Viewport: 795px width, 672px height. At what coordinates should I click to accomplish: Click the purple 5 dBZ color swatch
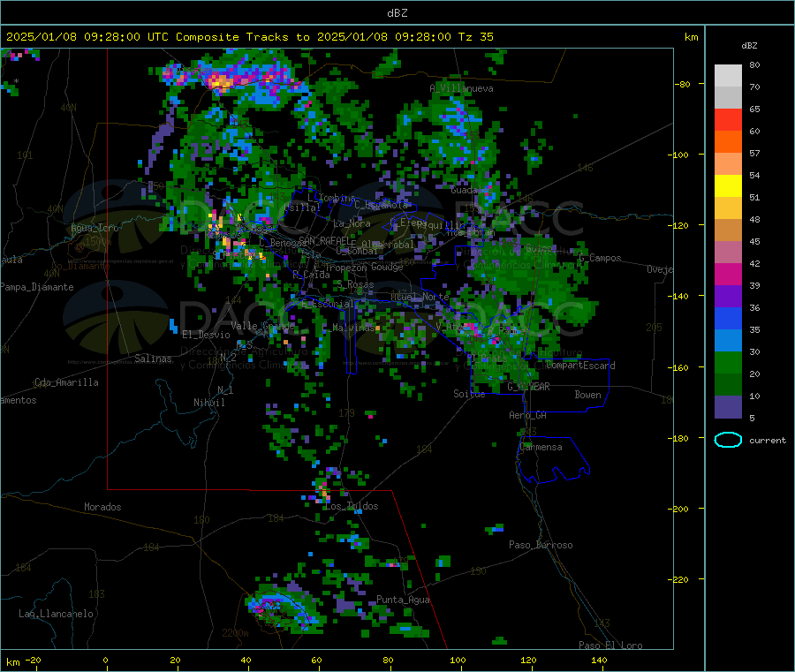tap(728, 407)
